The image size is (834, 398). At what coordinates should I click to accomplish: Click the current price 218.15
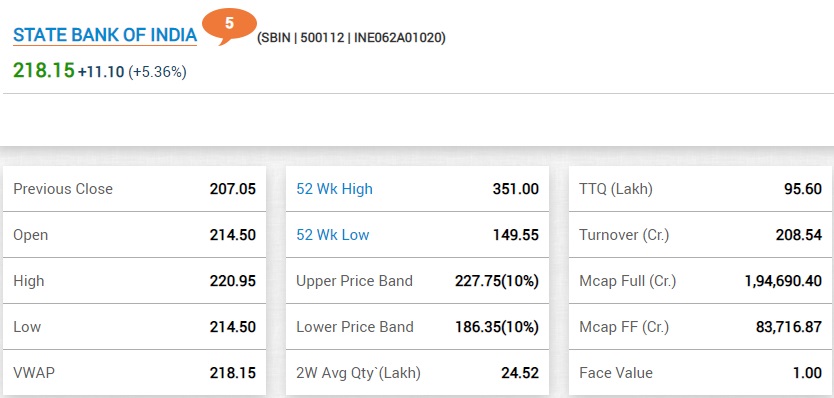click(x=44, y=71)
